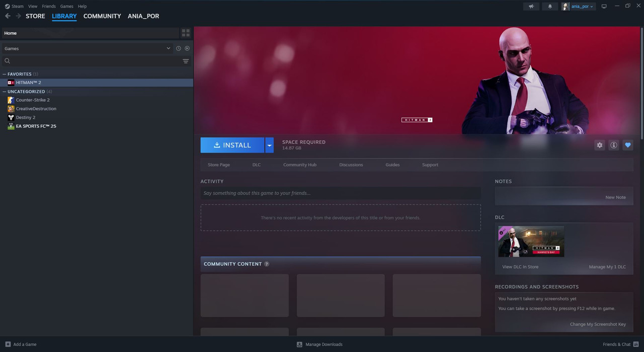Open Support link
This screenshot has height=352, width=644.
point(430,165)
